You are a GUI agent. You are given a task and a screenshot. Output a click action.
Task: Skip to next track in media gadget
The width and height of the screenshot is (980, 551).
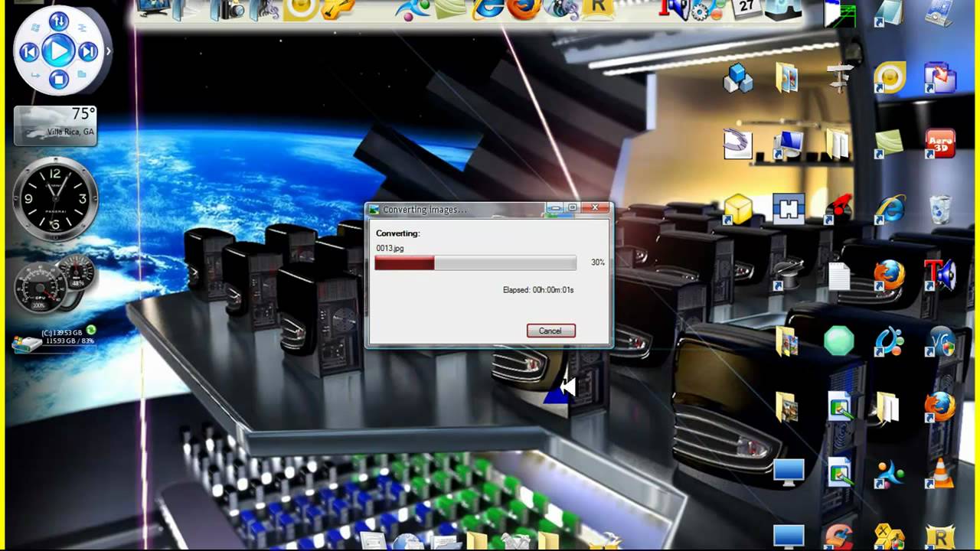point(88,52)
